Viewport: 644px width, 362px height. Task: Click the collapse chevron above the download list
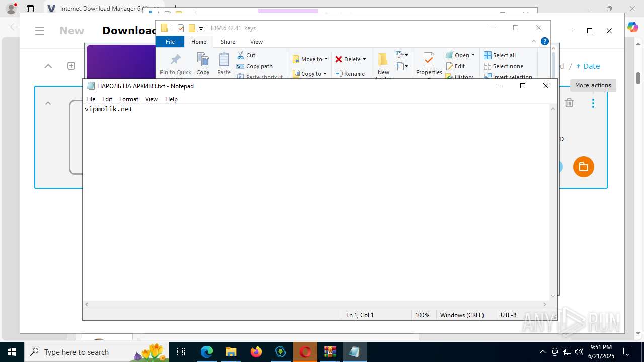click(x=48, y=66)
